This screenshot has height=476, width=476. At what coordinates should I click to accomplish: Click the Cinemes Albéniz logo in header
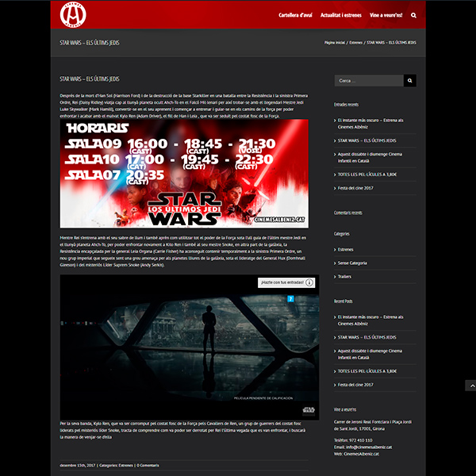[73, 14]
